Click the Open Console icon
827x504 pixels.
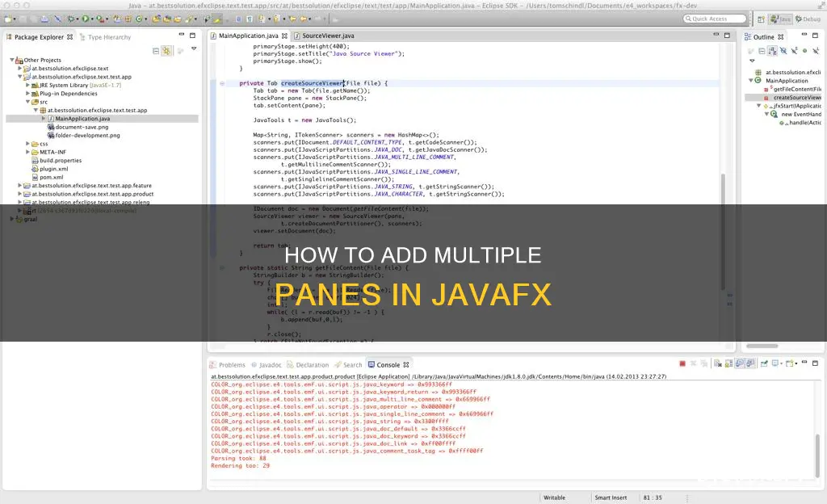tap(790, 363)
